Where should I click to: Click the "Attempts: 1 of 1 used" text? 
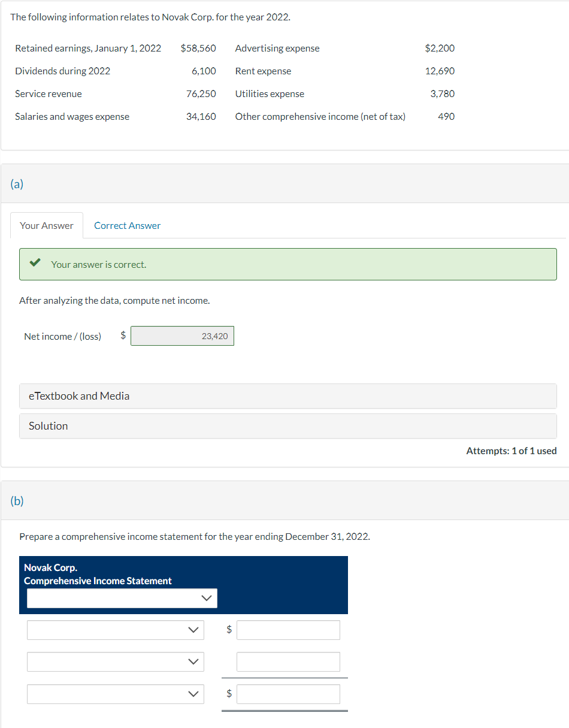[512, 451]
